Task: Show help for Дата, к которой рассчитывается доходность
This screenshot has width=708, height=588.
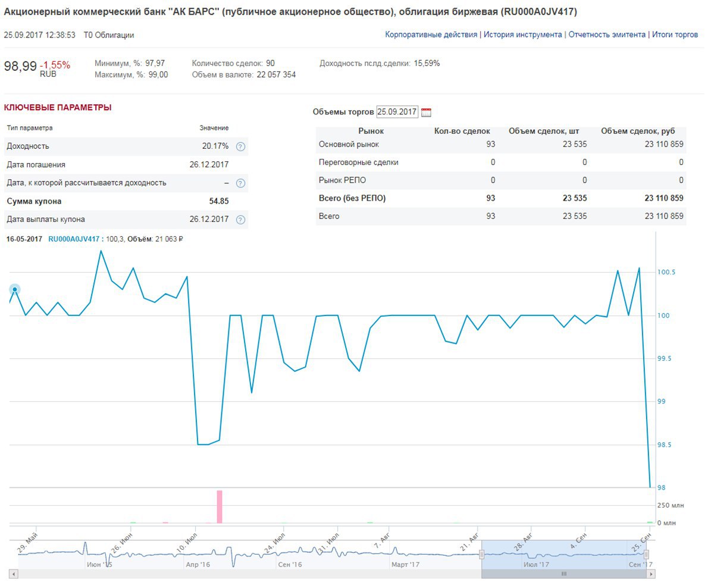Action: coord(241,183)
